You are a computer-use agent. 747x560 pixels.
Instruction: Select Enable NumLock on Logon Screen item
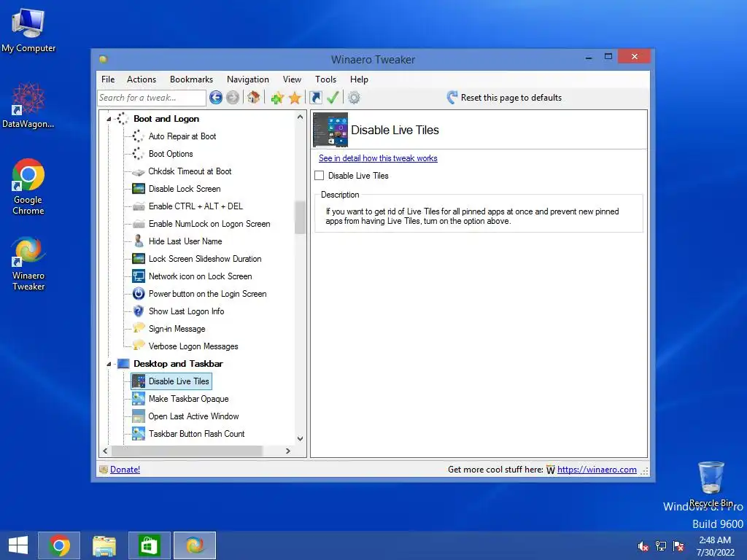pos(209,224)
